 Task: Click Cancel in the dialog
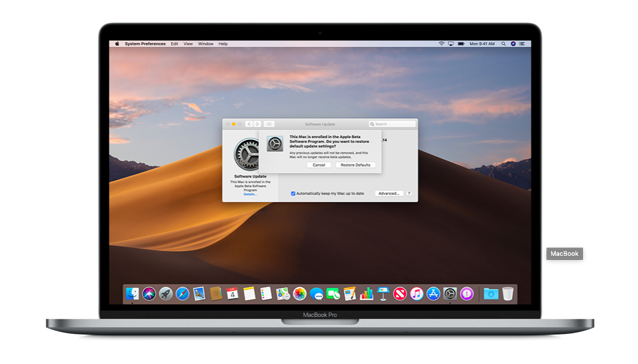(318, 165)
